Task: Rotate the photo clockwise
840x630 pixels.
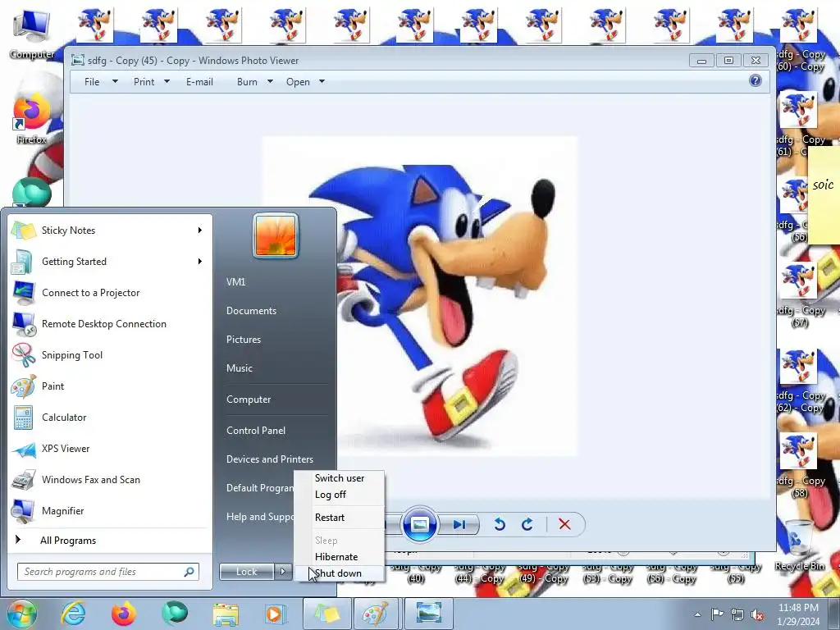Action: tap(527, 524)
